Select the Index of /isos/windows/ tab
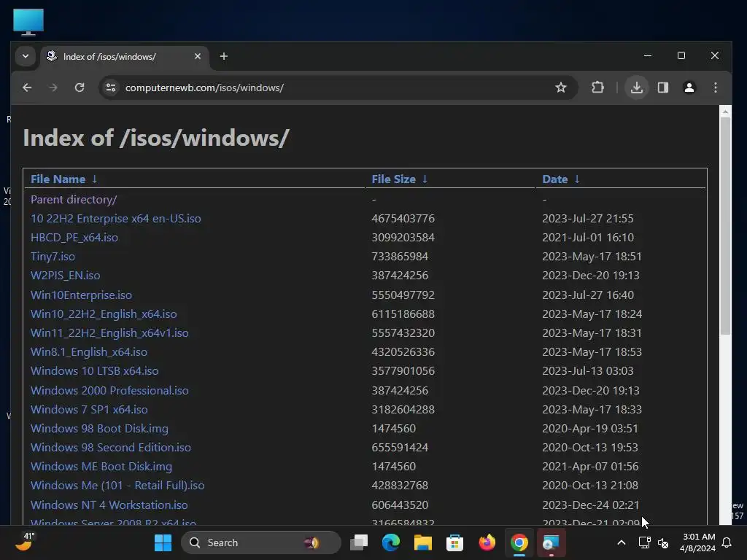Viewport: 747px width, 560px height. pos(124,57)
